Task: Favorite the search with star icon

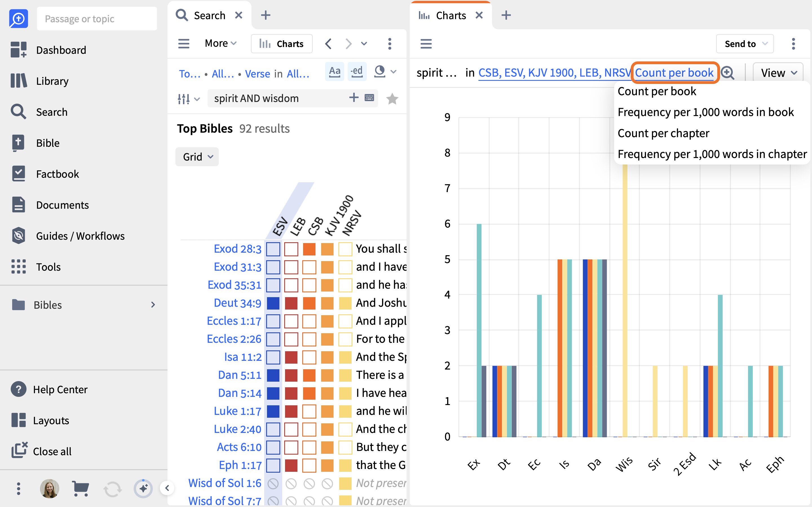Action: tap(392, 99)
